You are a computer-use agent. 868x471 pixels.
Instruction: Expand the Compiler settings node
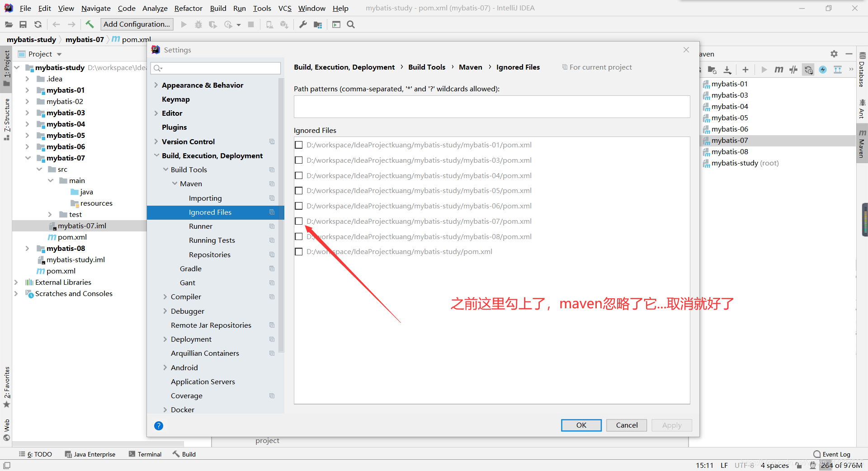(165, 297)
